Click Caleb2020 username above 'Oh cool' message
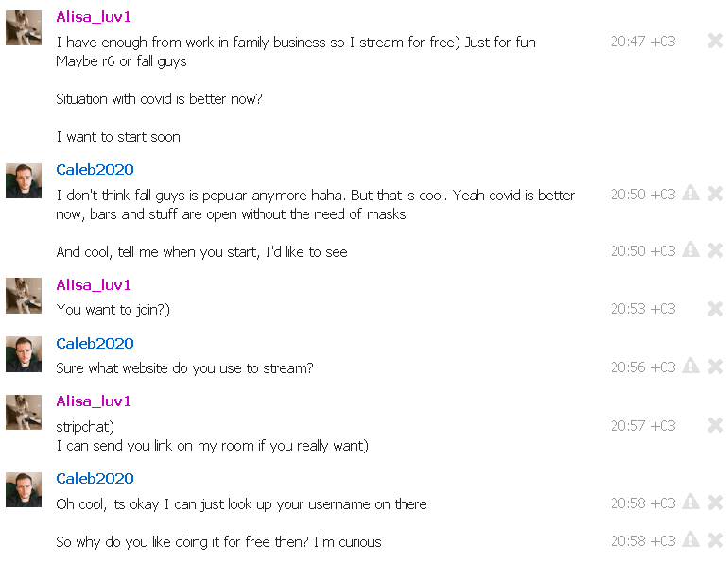Screen dimensions: 728x563 [x=95, y=479]
